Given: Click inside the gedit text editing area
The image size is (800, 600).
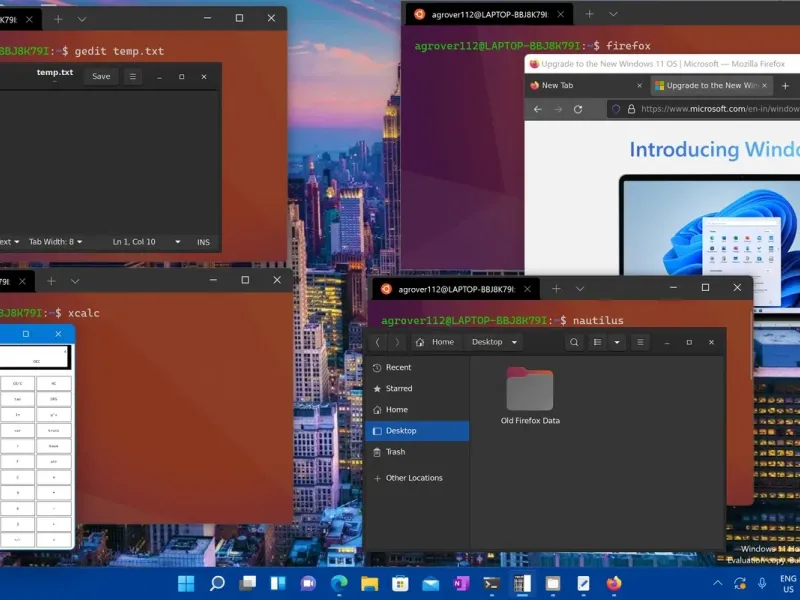Looking at the screenshot, I should [x=110, y=162].
